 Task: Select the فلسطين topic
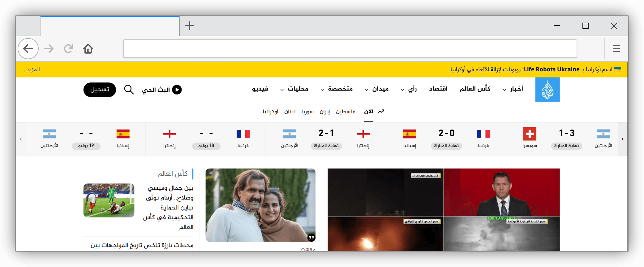click(346, 112)
